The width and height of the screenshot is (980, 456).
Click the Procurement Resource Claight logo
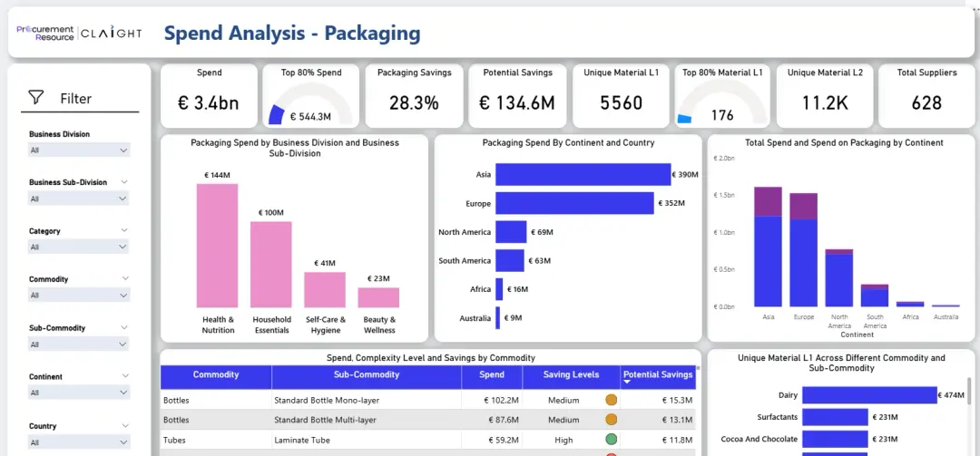pyautogui.click(x=79, y=33)
